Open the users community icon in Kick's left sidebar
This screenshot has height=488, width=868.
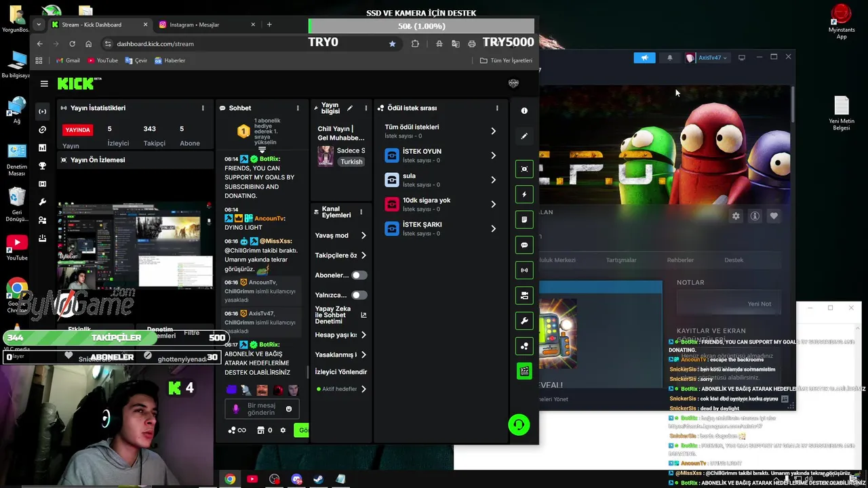43,220
